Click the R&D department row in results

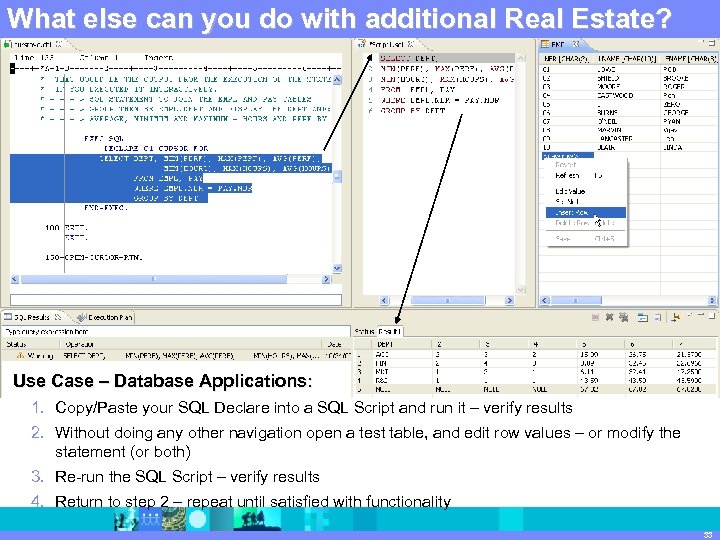click(535, 381)
